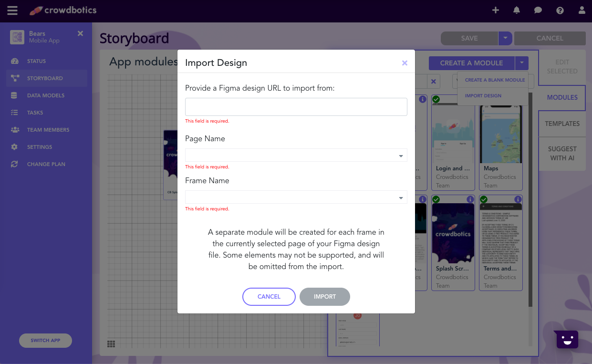Image resolution: width=592 pixels, height=364 pixels.
Task: Toggle the green checkmark on the Splash Screen module
Action: coord(436,199)
